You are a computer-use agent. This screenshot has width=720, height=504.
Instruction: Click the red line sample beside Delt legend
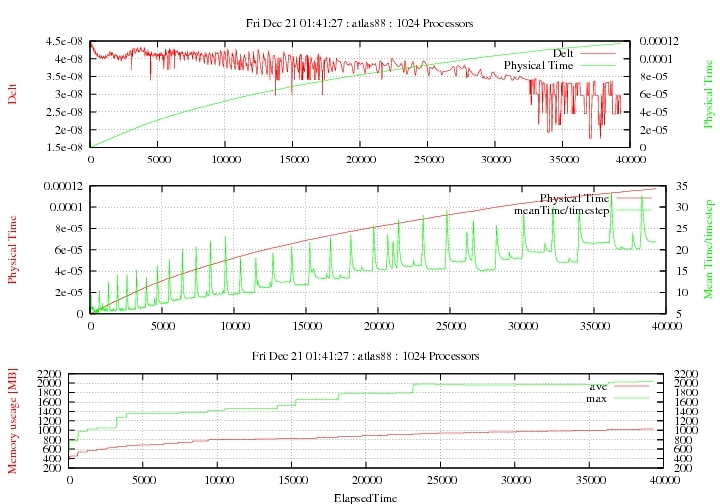point(603,52)
